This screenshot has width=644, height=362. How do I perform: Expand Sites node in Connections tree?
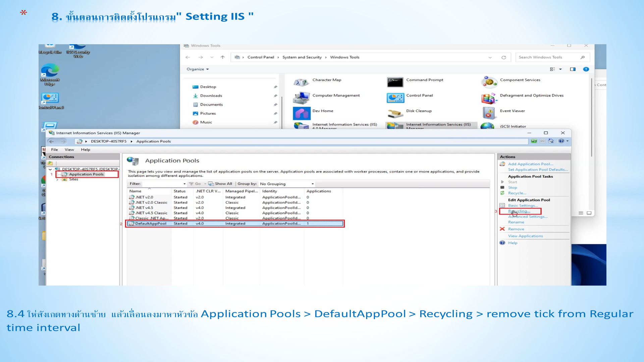(x=57, y=180)
